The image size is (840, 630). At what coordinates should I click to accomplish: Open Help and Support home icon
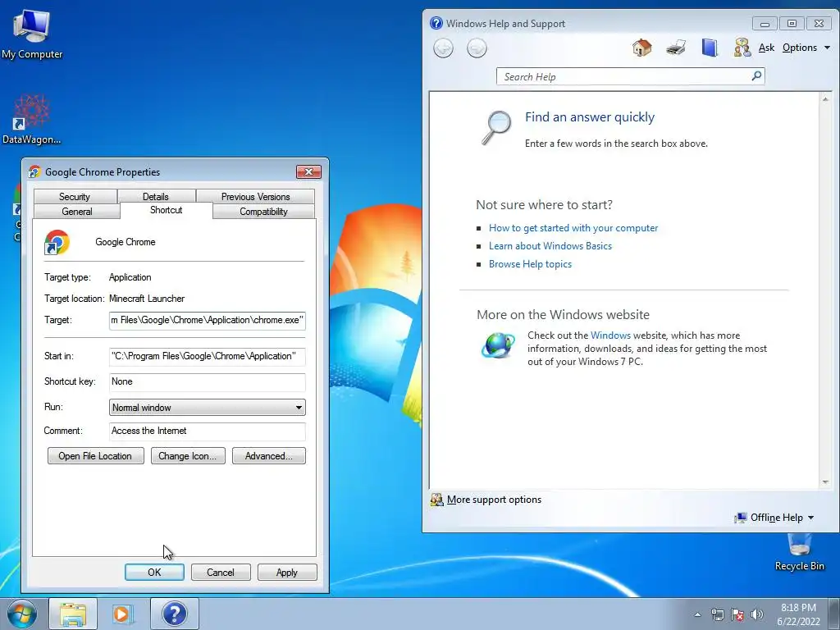[x=641, y=48]
